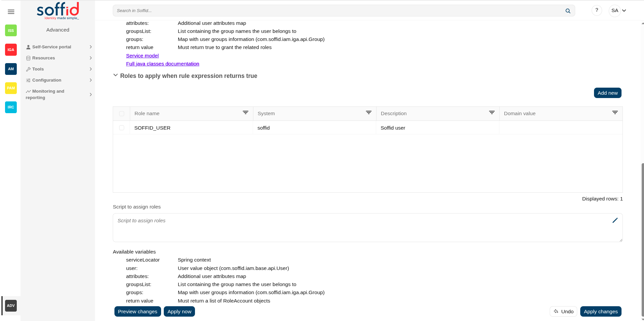Click Preview changes button

pyautogui.click(x=138, y=312)
